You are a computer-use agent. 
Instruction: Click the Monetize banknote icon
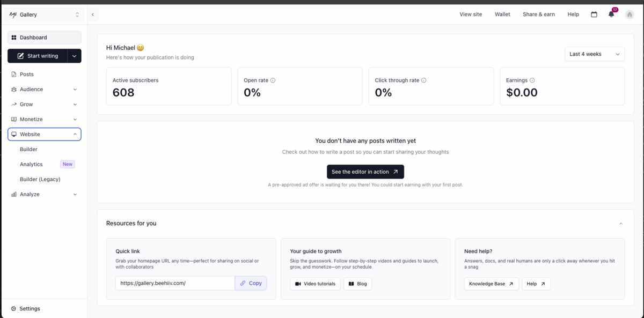(14, 119)
